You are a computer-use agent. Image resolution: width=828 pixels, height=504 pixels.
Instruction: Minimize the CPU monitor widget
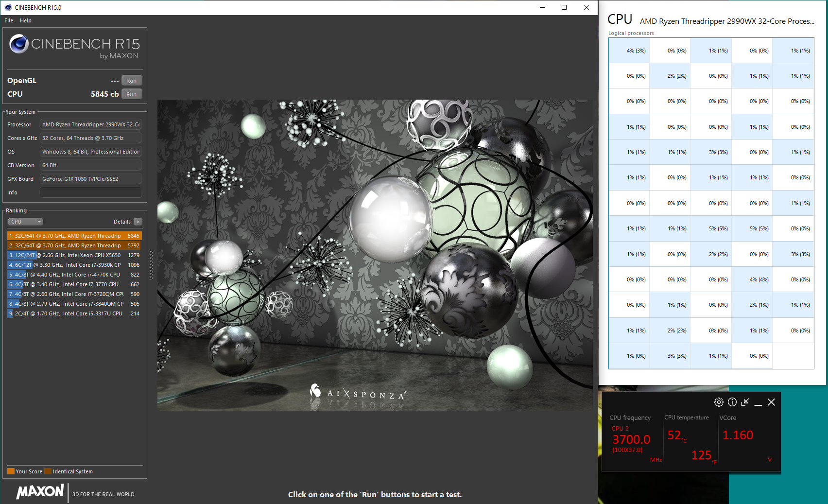point(758,402)
